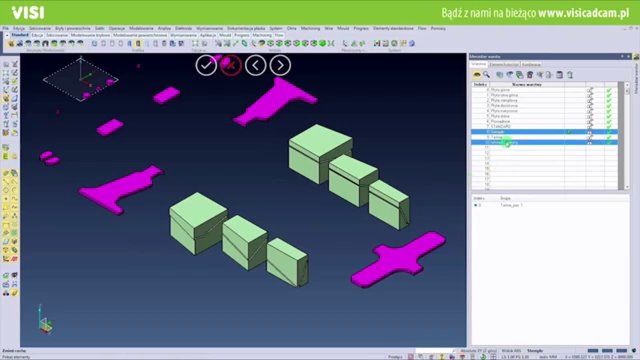Confirm with the checkmark circle button

(x=206, y=65)
